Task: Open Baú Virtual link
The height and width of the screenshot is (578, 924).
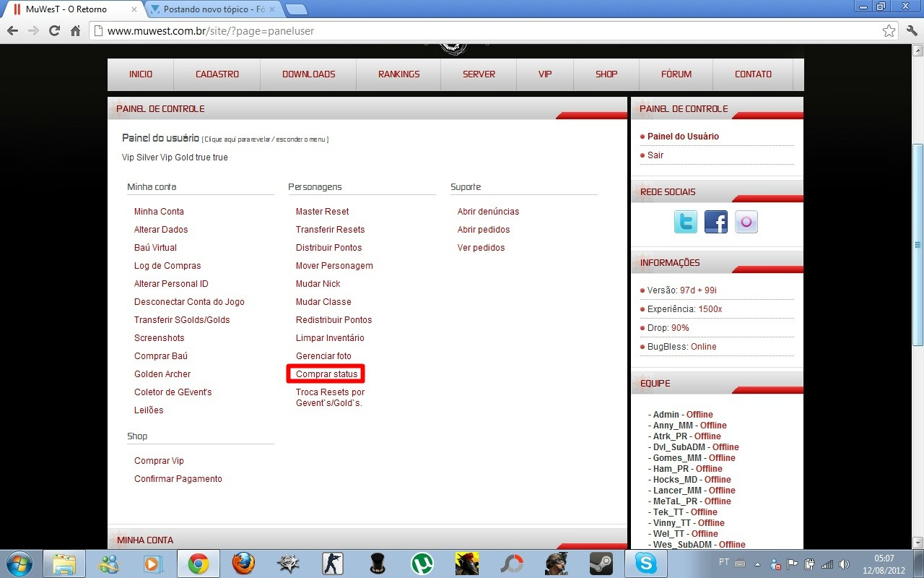Action: (155, 248)
